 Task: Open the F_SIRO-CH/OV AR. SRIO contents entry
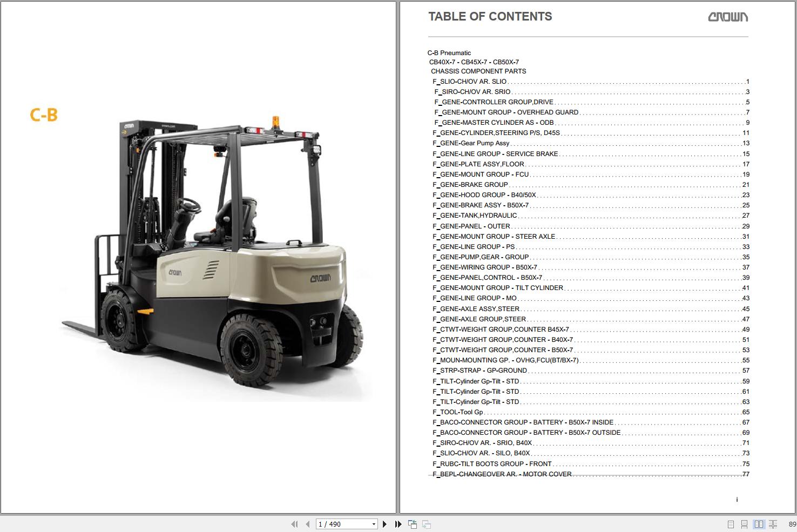coord(592,92)
